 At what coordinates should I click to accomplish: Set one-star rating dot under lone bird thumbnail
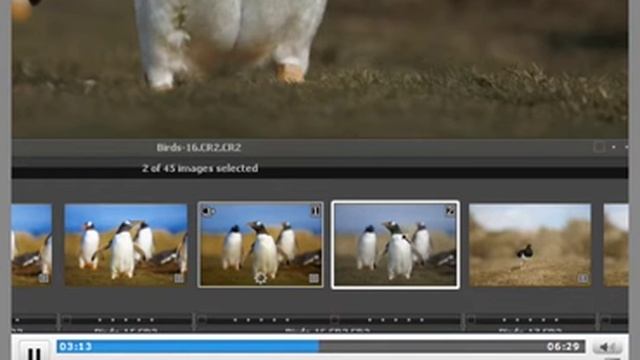coord(504,320)
